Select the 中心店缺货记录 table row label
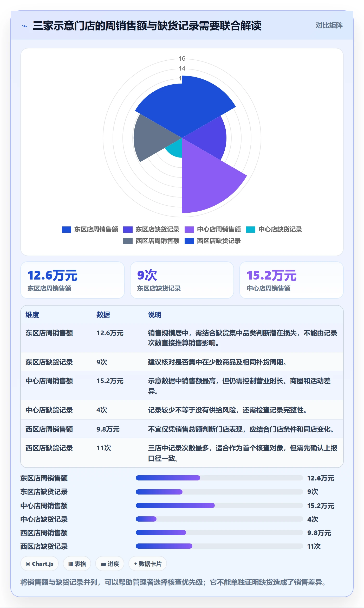Viewport: 364px width, 608px height. coord(49,410)
